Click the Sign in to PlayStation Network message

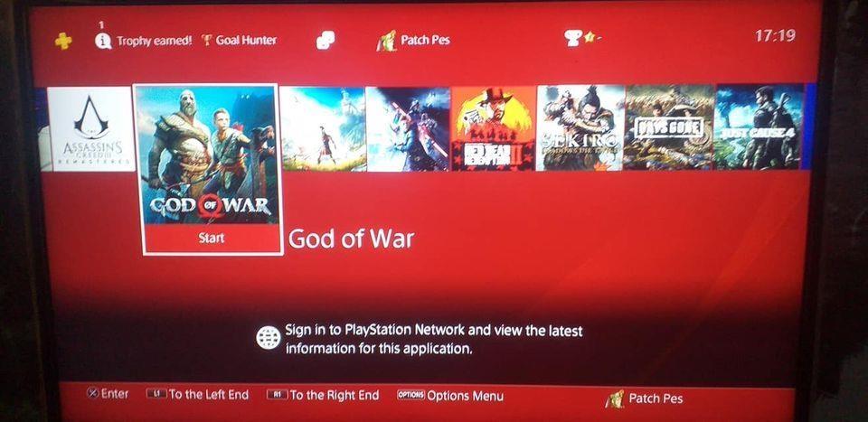(433, 340)
